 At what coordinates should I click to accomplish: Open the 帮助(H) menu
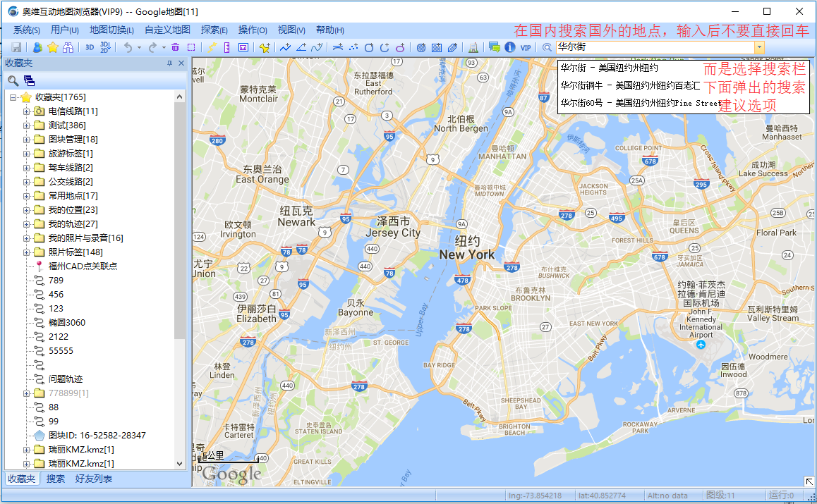(329, 30)
